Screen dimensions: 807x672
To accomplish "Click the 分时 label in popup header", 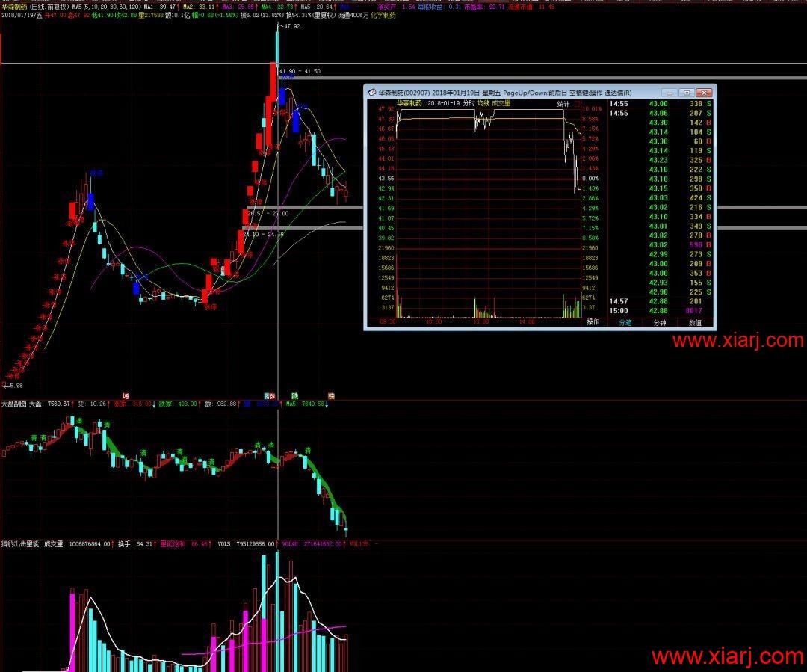I will 469,103.
